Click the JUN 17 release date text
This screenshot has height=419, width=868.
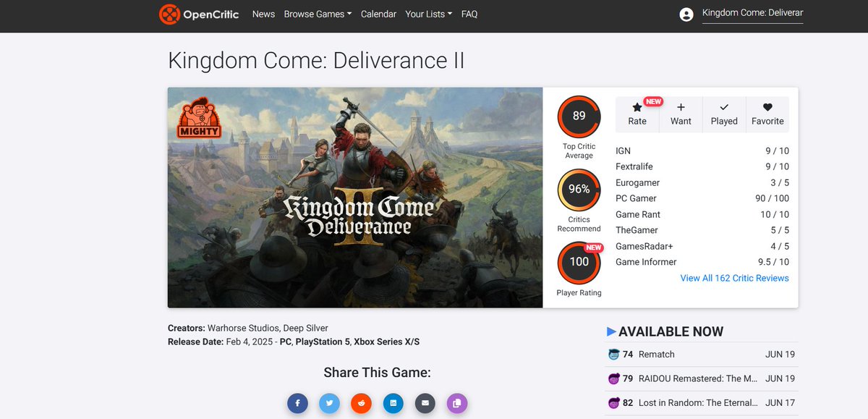pos(780,403)
